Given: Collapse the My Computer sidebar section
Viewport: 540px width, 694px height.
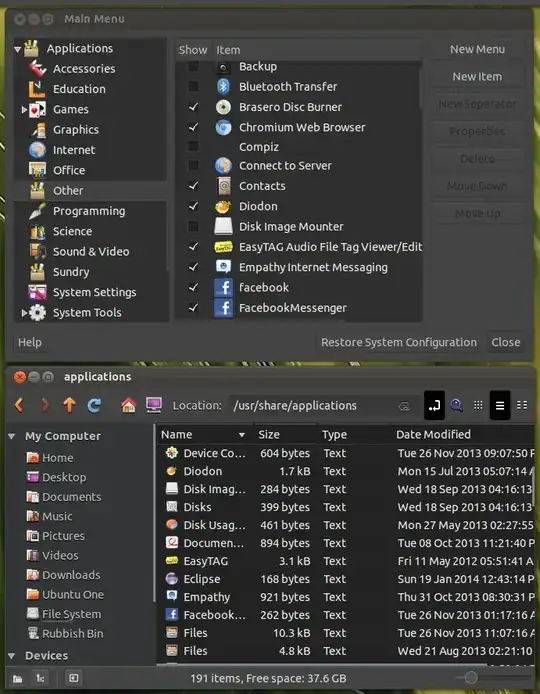Looking at the screenshot, I should [x=12, y=436].
